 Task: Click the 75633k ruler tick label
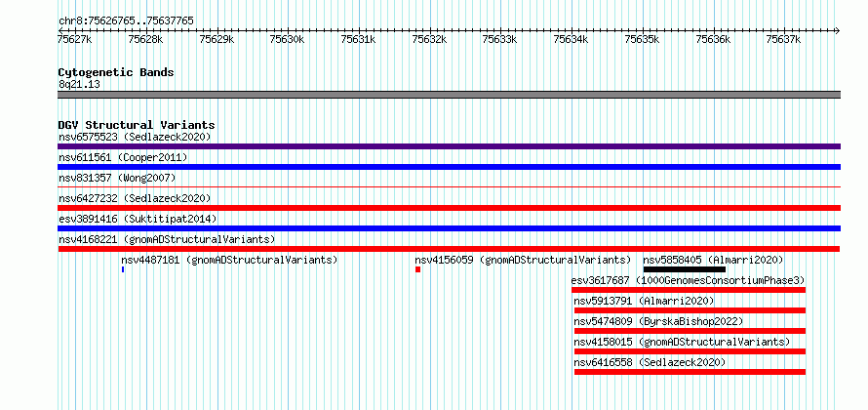(x=500, y=39)
